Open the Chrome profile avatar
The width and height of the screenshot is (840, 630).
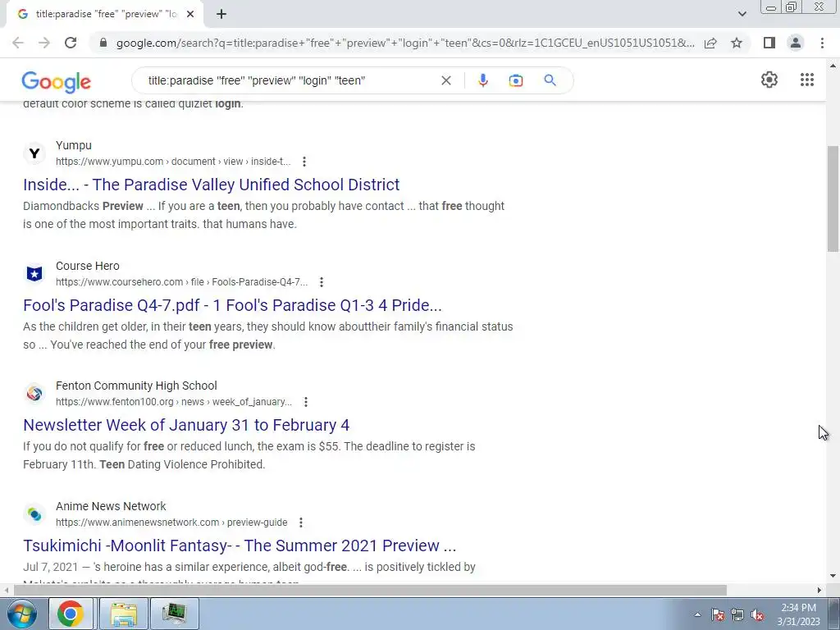[796, 43]
